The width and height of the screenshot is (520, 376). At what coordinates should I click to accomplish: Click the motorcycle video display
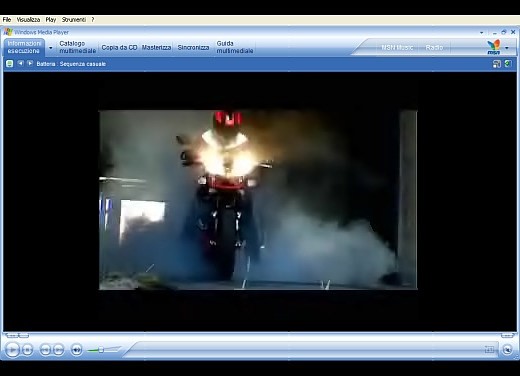click(258, 200)
